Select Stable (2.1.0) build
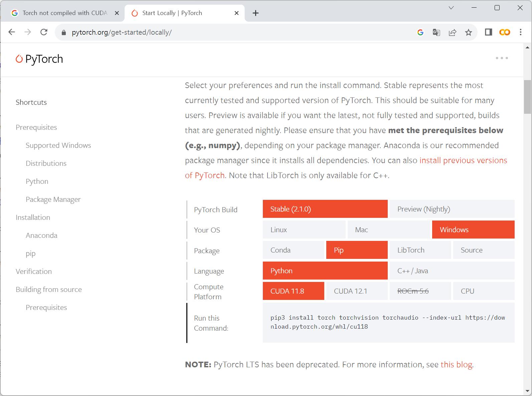This screenshot has height=396, width=532. pos(325,209)
